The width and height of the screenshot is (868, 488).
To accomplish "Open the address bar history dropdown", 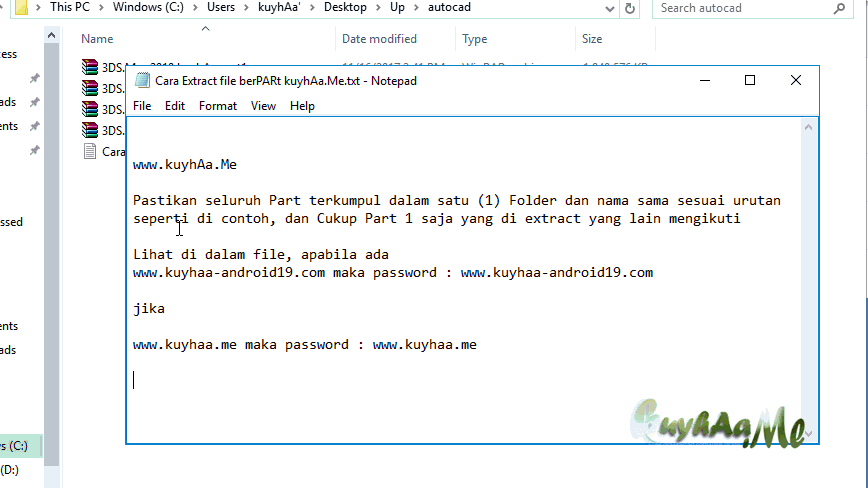I will pyautogui.click(x=609, y=8).
